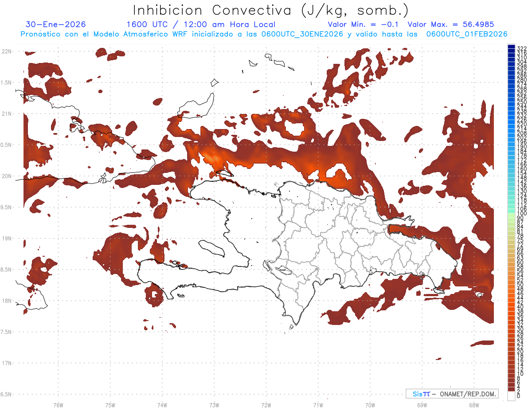Click the '71W' longitude label
Image resolution: width=532 pixels, height=411 pixels.
click(318, 405)
